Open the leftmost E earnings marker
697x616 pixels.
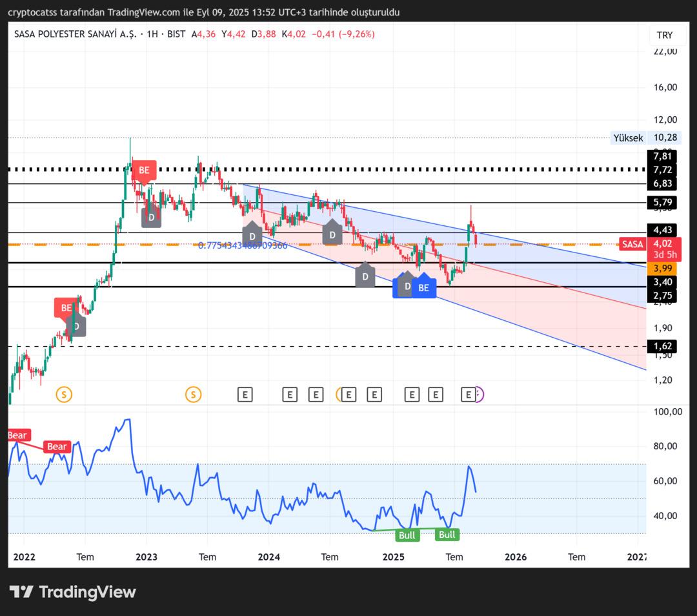(x=245, y=395)
